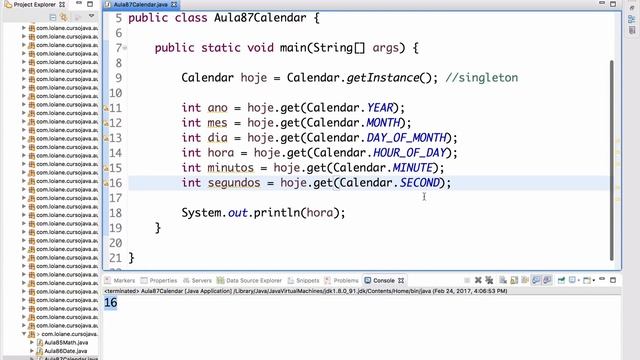Click the Project Explorer view title
Viewport: 640px width, 360px height.
pos(34,4)
